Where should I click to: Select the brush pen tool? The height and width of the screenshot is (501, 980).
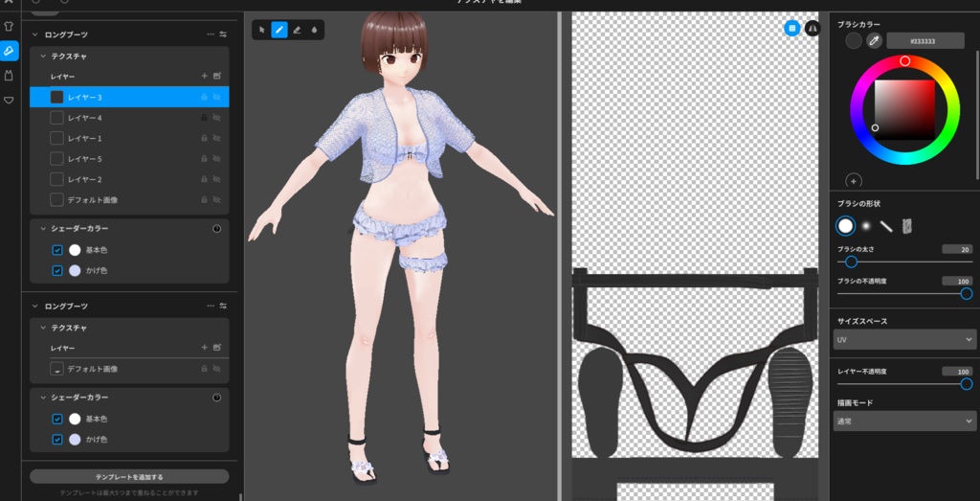(x=279, y=30)
